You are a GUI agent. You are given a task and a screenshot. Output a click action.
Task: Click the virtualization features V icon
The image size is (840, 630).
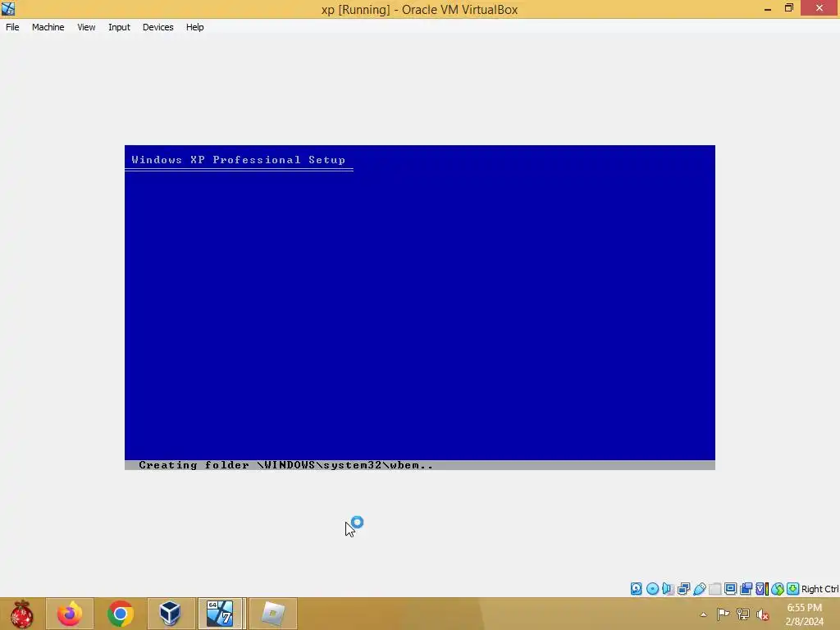click(x=761, y=589)
